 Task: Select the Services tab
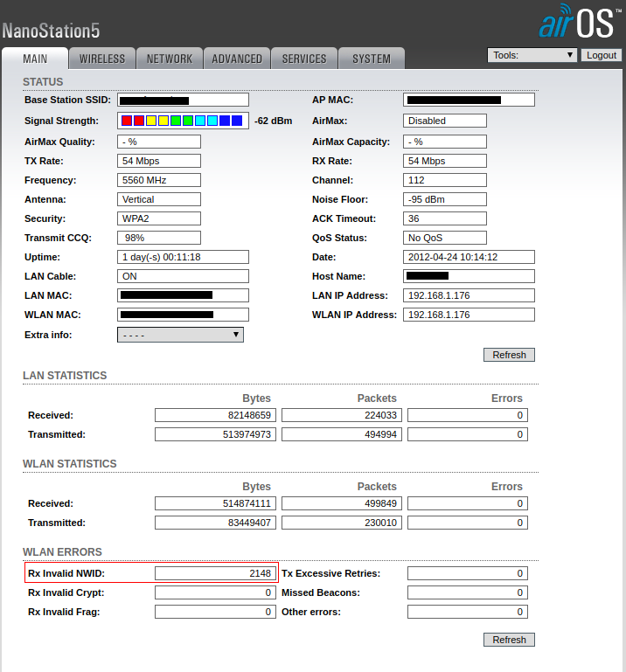[304, 59]
